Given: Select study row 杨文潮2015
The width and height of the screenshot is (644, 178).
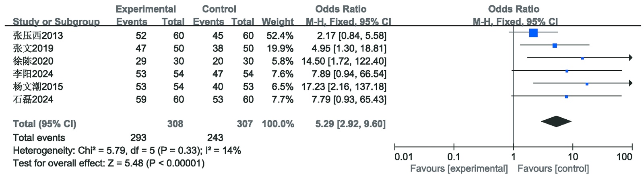Looking at the screenshot, I should coord(38,87).
